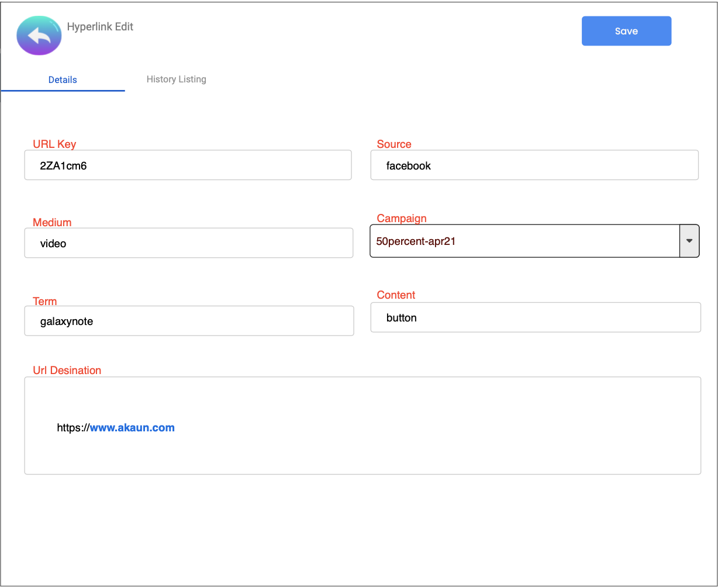Click the Medium field containing video
This screenshot has height=588, width=718.
[x=188, y=243]
